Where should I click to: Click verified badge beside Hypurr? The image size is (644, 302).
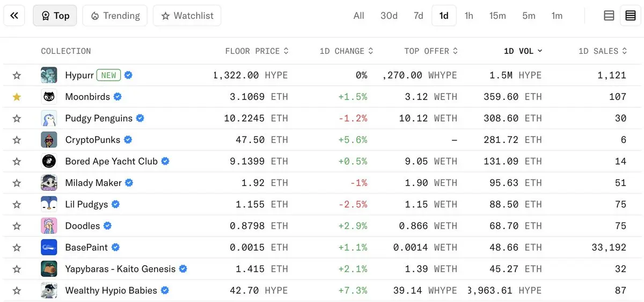128,75
